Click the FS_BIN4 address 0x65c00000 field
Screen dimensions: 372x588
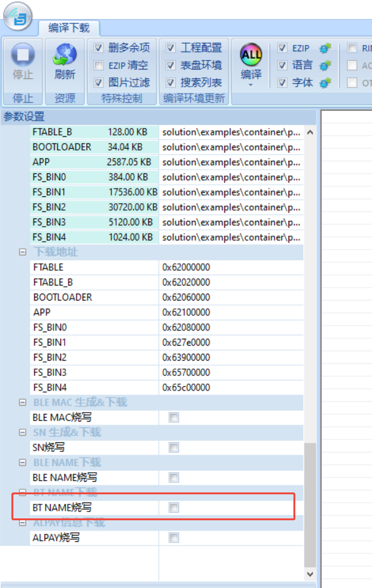[x=231, y=387]
